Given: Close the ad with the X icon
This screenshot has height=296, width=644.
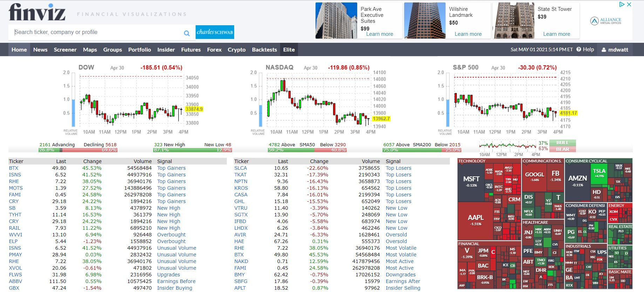Looking at the screenshot, I should (x=629, y=5).
